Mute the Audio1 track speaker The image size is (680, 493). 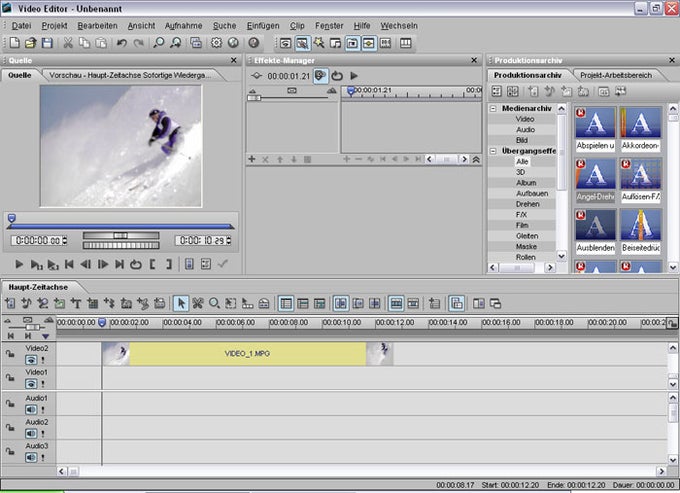click(31, 409)
